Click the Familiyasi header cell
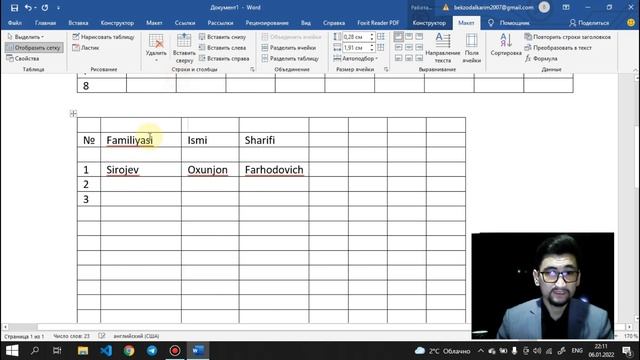Image resolution: width=640 pixels, height=360 pixels. point(141,140)
